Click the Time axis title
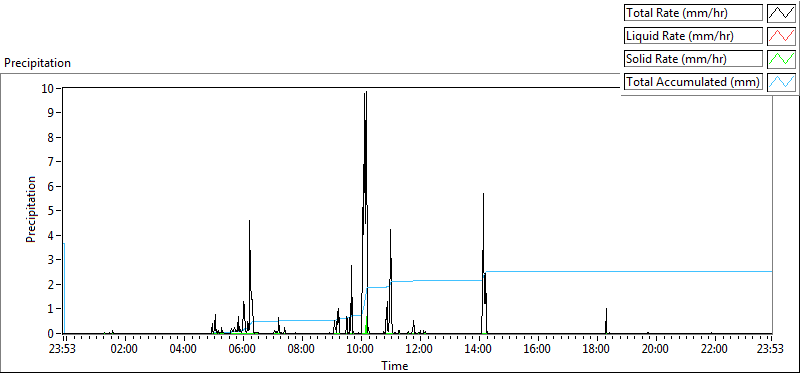Viewport: 800px width, 373px height. point(394,365)
